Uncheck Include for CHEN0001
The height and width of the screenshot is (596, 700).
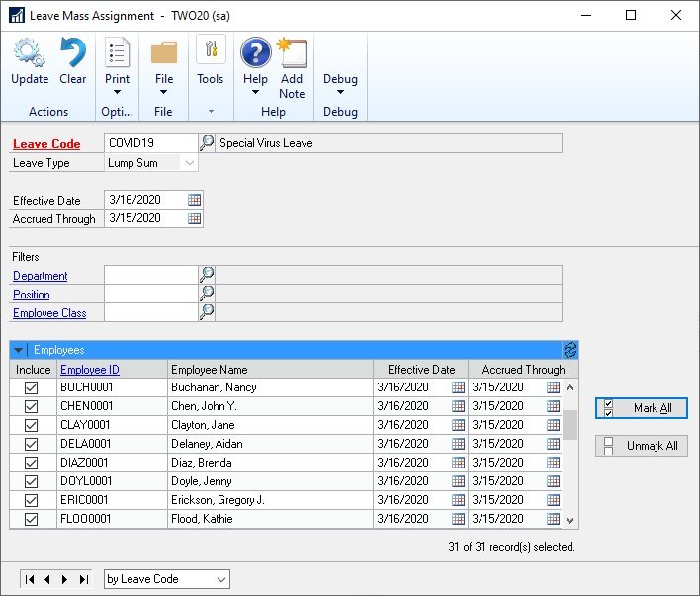pos(31,406)
